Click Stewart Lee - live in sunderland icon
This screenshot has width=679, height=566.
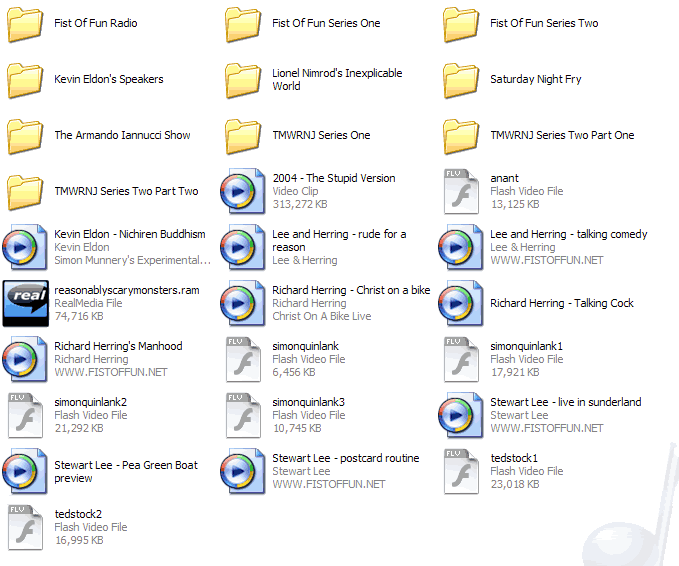tap(461, 415)
